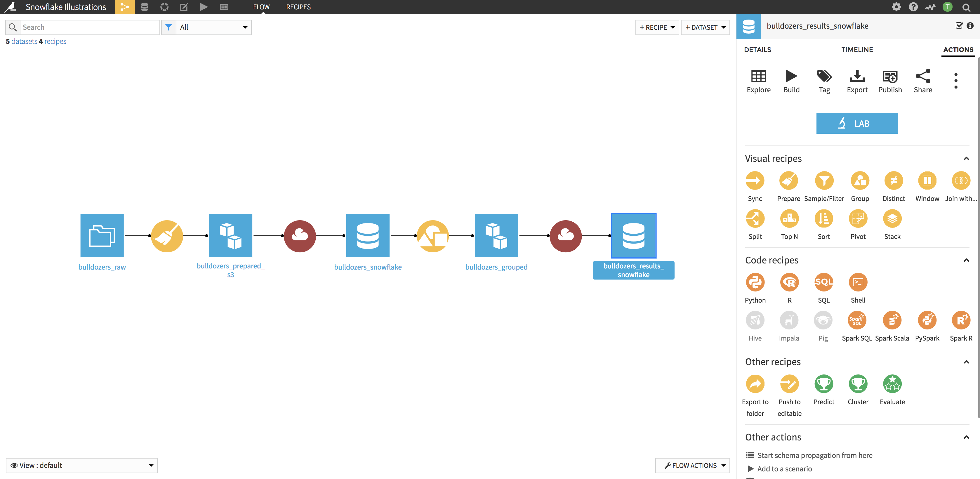The image size is (980, 479).
Task: Open the Analyses circle icon in top bar
Action: pos(164,7)
